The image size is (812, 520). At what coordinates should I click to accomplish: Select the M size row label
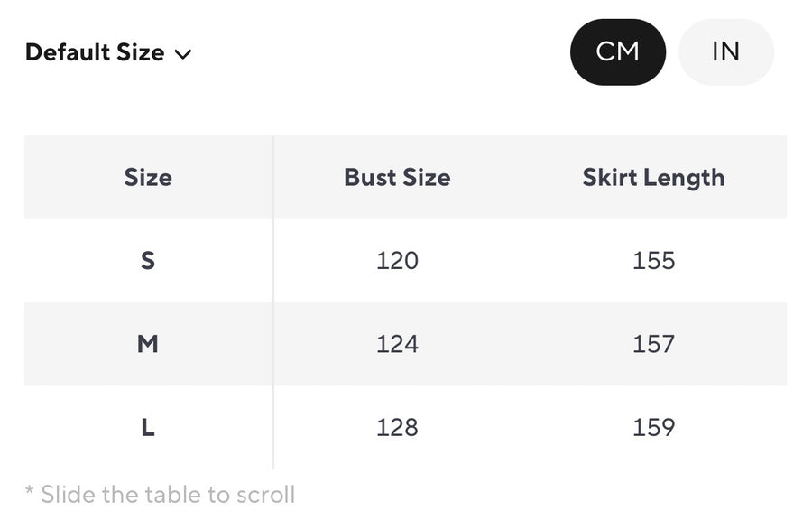[x=148, y=344]
